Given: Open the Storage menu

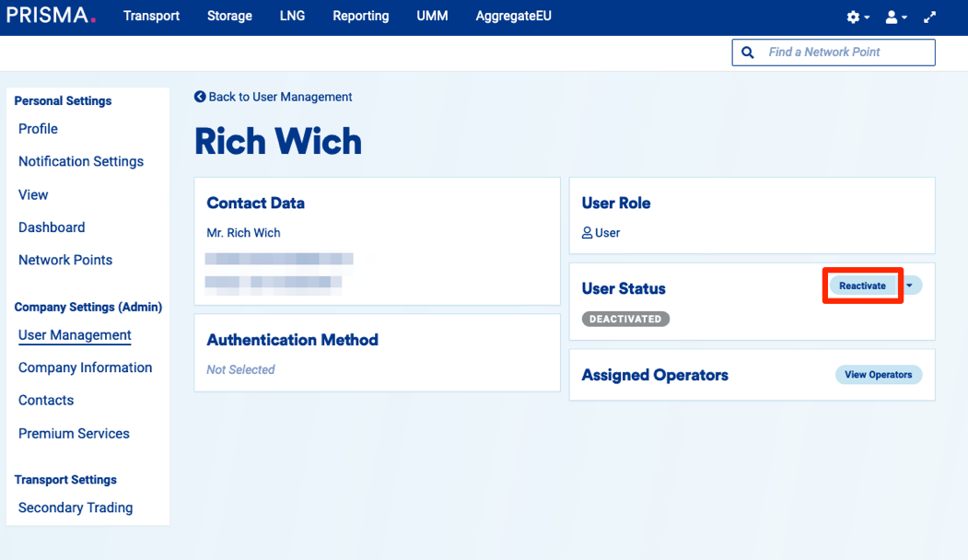Looking at the screenshot, I should tap(229, 16).
